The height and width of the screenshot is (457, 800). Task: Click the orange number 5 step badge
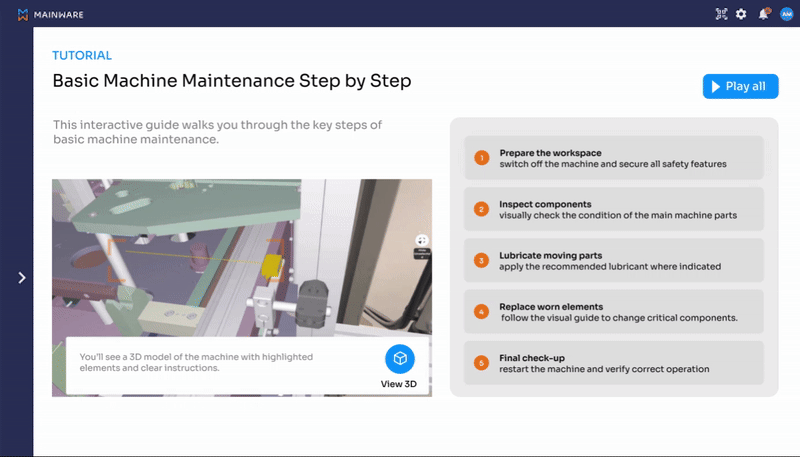point(481,363)
